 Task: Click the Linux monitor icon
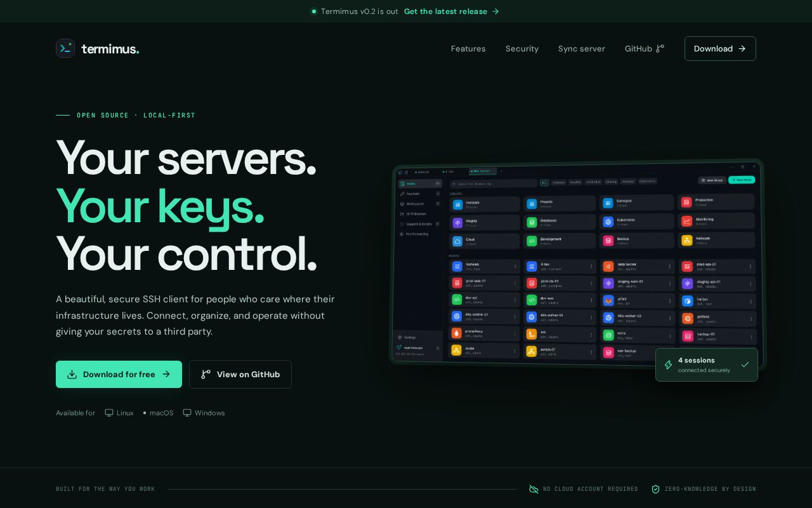click(109, 413)
